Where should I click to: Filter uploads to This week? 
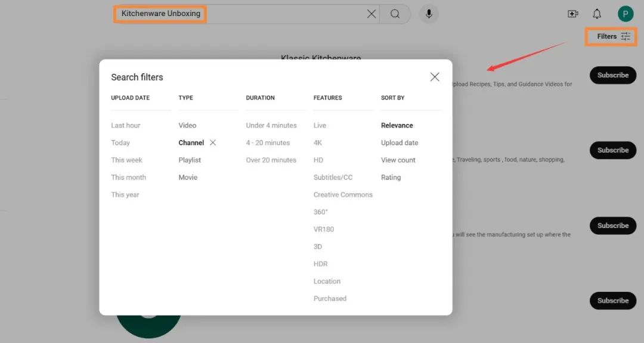tap(126, 160)
